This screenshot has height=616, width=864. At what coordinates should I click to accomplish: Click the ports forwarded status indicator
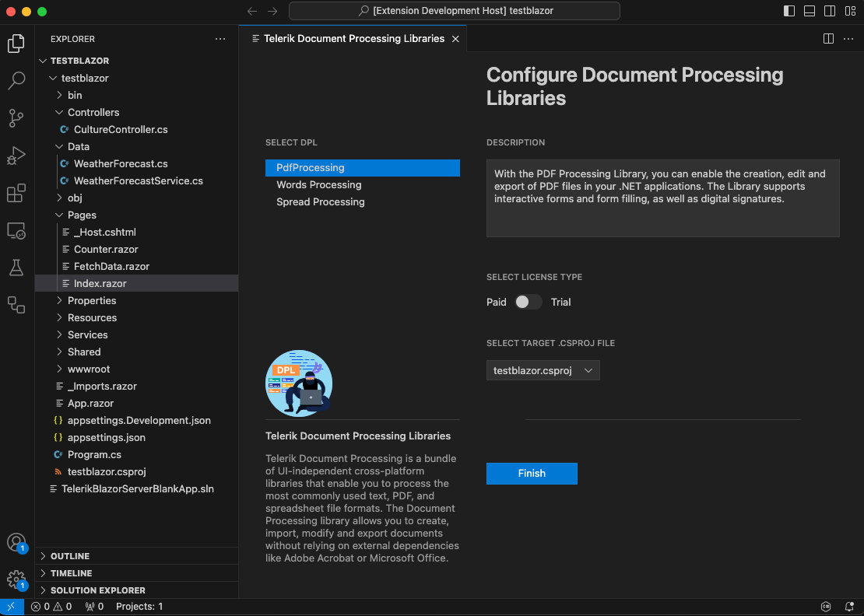94,607
